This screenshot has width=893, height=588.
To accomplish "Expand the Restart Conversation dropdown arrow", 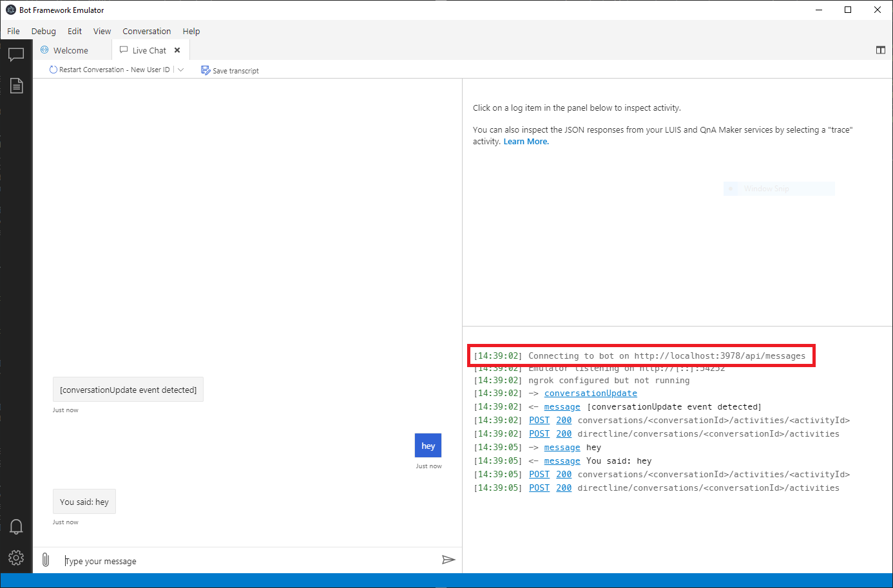I will pyautogui.click(x=181, y=70).
